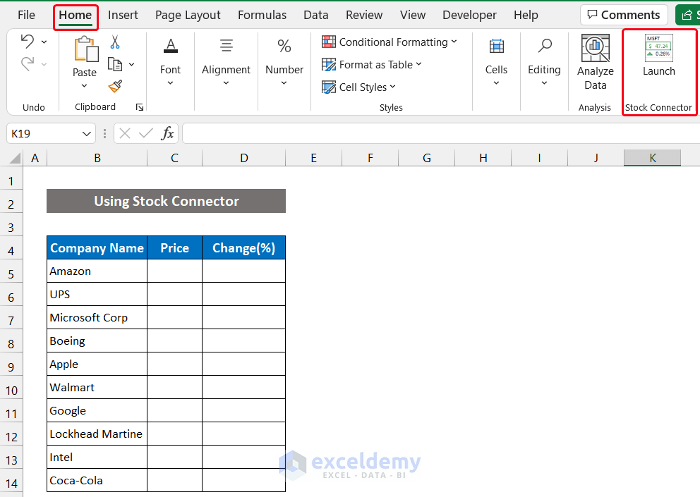
Task: Select the Apple company cell
Action: tap(97, 364)
